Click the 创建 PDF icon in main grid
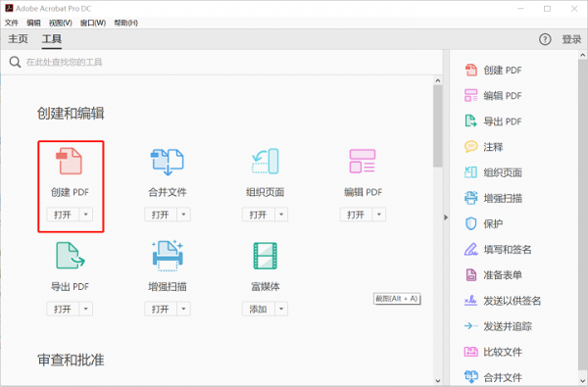The height and width of the screenshot is (387, 588). click(x=70, y=161)
